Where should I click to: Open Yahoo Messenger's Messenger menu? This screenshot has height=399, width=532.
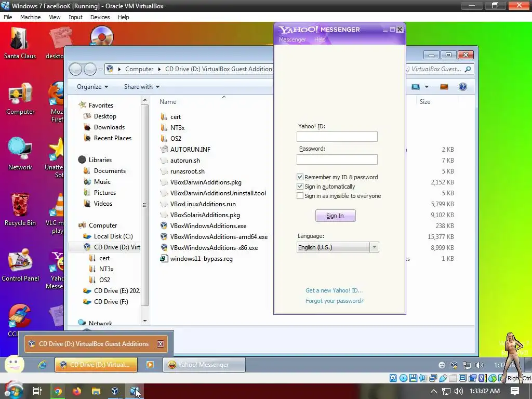(292, 39)
